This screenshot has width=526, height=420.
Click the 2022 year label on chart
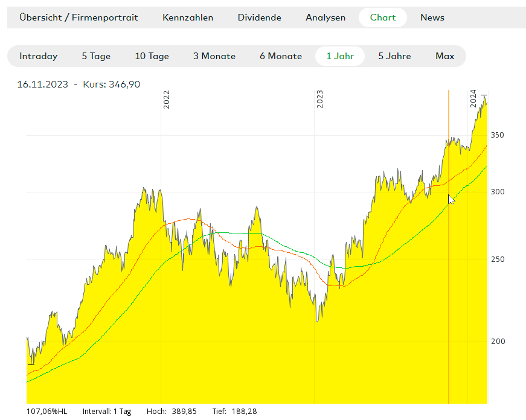pos(167,100)
